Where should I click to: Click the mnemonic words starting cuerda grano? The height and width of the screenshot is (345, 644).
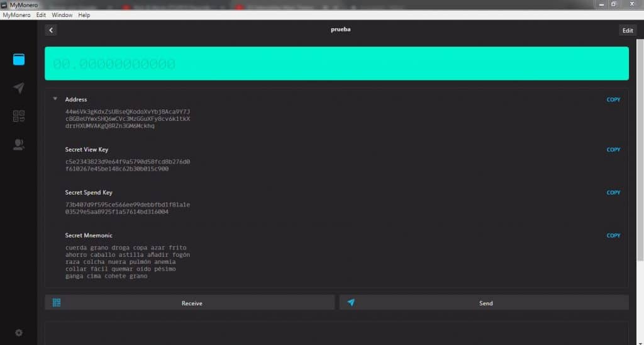pos(128,261)
